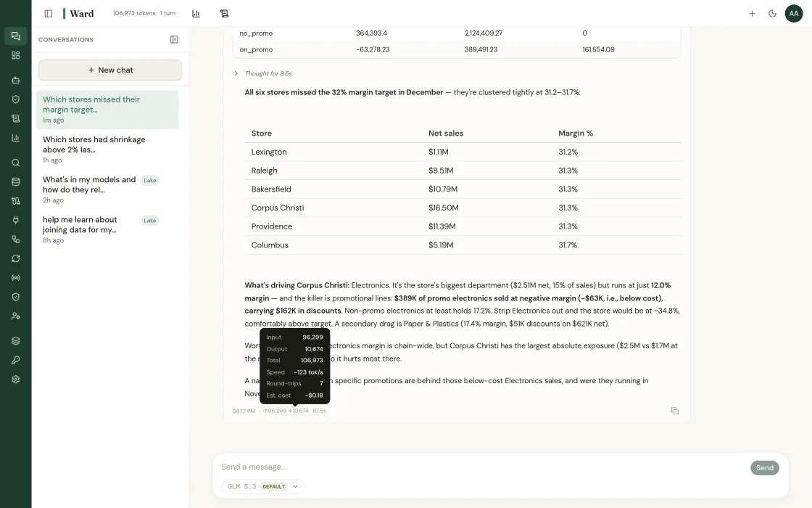Click the 'Margin %' column header
Screen dimensions: 812x508
coord(576,134)
